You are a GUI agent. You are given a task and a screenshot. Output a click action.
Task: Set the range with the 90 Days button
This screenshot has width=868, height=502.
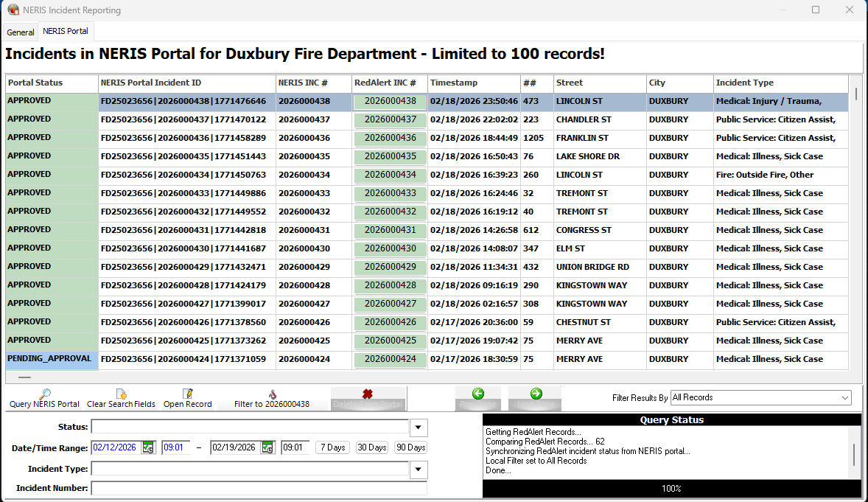410,447
